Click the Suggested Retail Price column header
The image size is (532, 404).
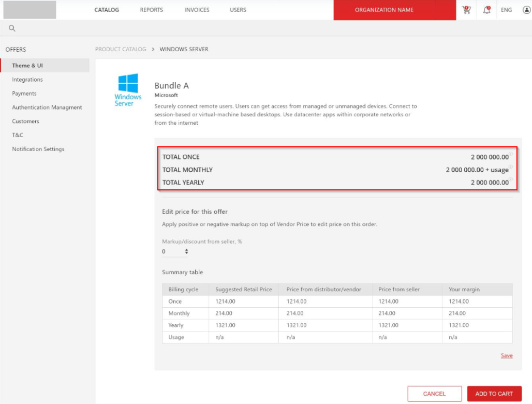(x=244, y=289)
